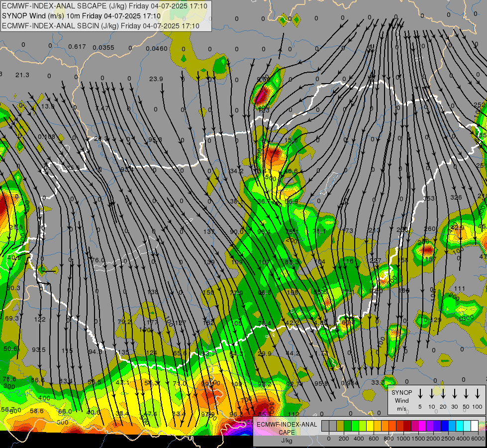Click the 7.47 value on the map

[x=102, y=108]
